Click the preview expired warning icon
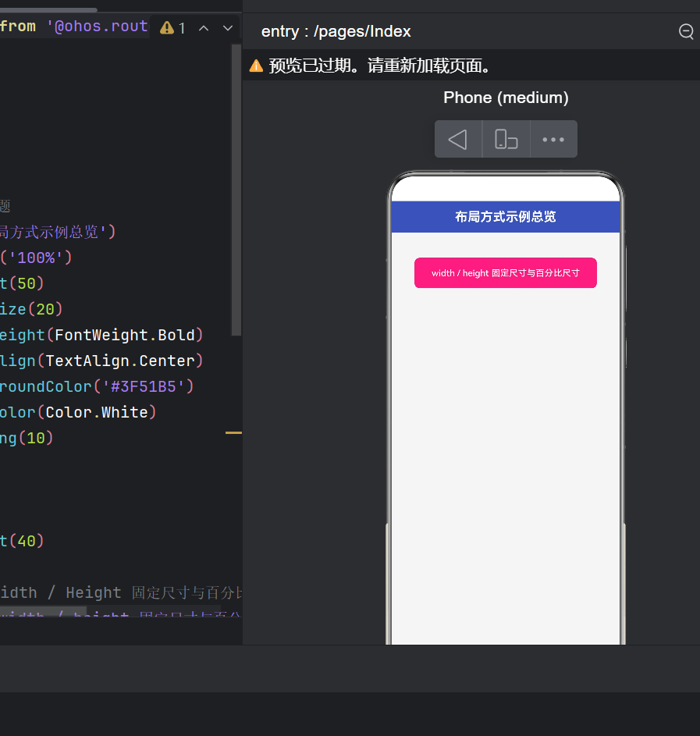This screenshot has width=700, height=736. 256,66
